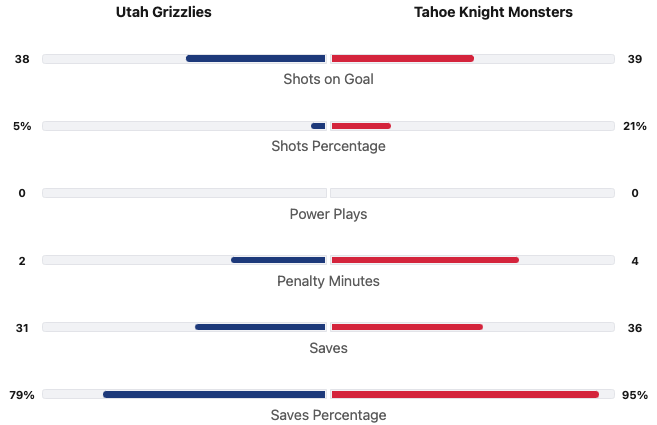Click the Shots on Goal label
This screenshot has width=657, height=425.
tap(328, 79)
